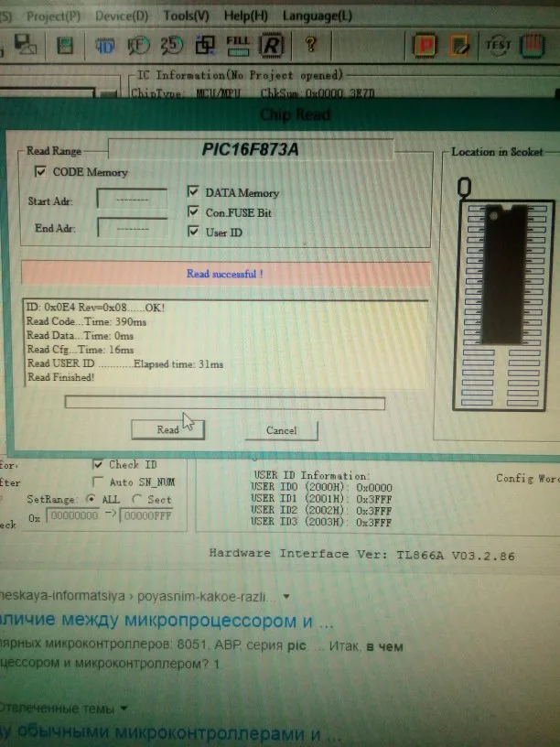Click the 25 flash toolbar icon
560x747 pixels.
171,45
